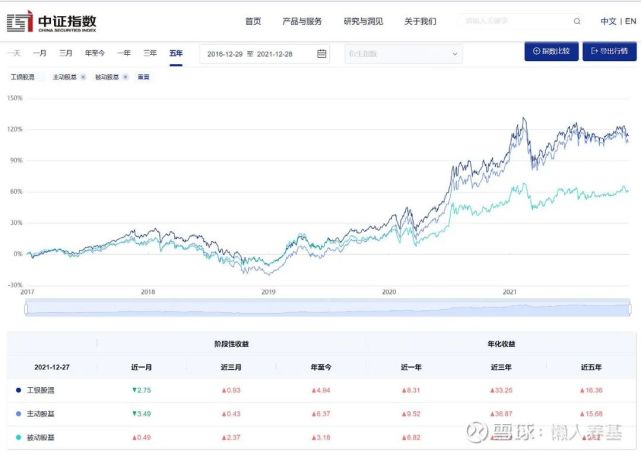Screen dimensions: 641x452
Task: Remove the 被动股基 tag via its x
Action: coord(125,77)
